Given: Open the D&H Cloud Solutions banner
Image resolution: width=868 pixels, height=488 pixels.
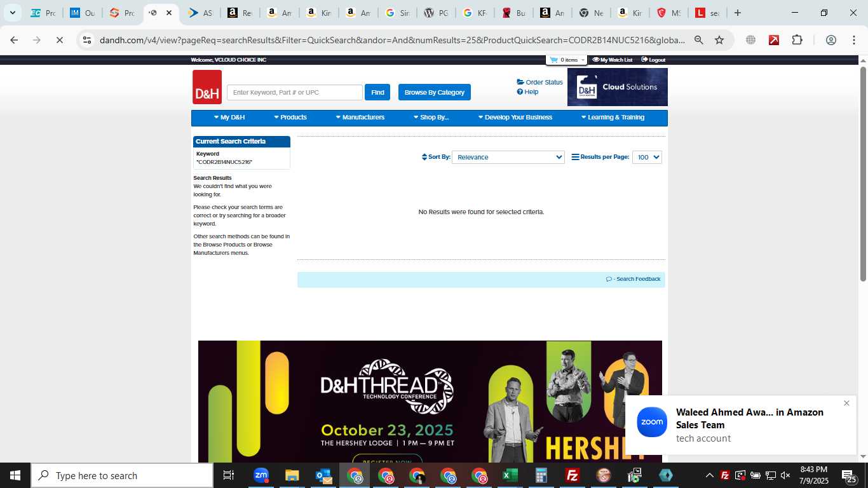Looking at the screenshot, I should tap(618, 87).
